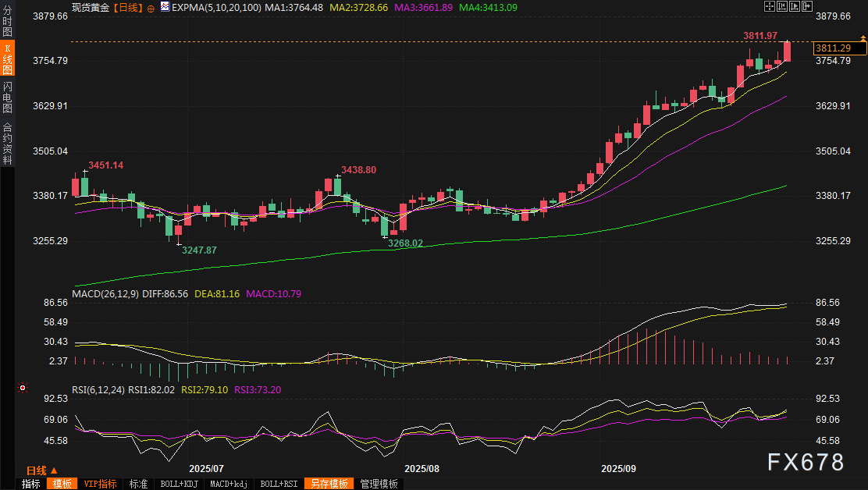This screenshot has height=490, width=868.
Task: Click the EXPMA indicator chart icon
Action: pos(165,6)
